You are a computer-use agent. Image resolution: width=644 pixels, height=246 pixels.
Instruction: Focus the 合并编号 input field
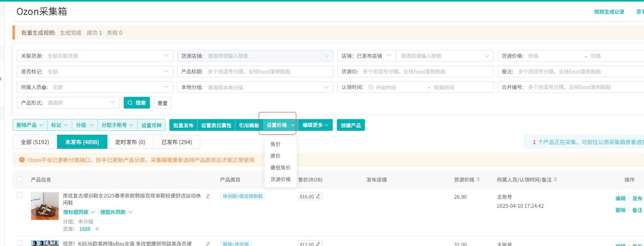tap(571, 87)
